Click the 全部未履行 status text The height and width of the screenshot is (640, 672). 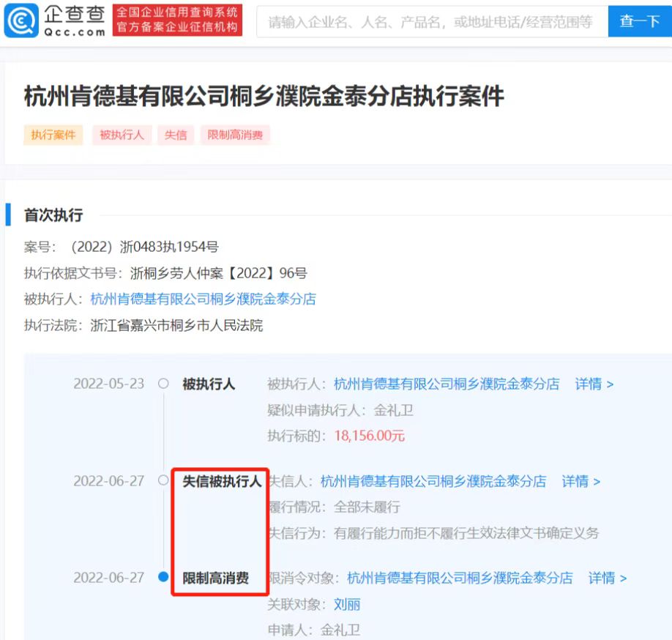(x=367, y=507)
